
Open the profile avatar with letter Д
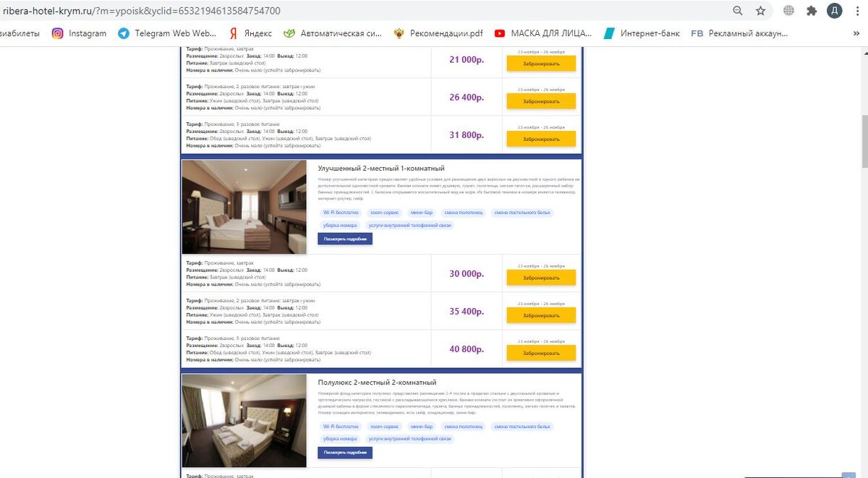click(x=835, y=11)
